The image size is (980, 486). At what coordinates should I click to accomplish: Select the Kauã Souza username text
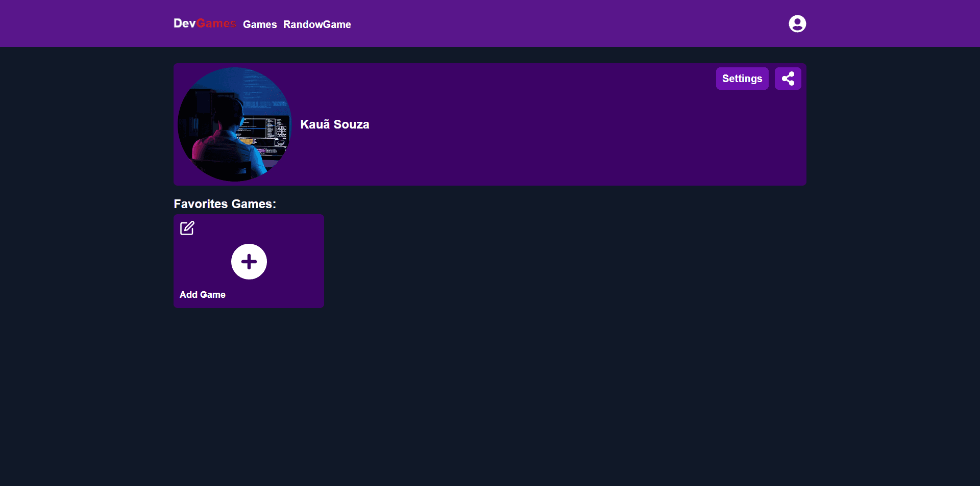(334, 124)
